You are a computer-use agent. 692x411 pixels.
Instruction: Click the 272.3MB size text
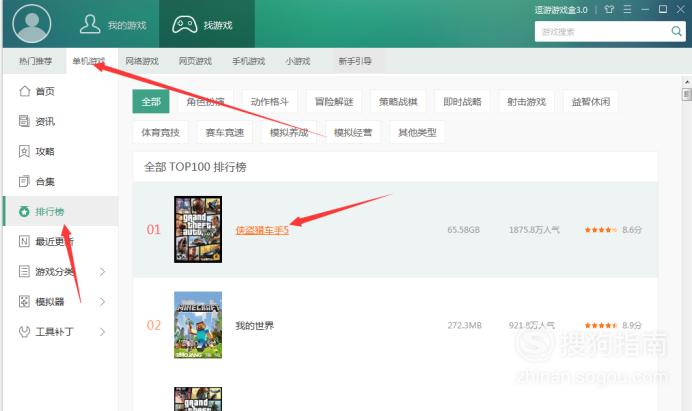click(464, 325)
